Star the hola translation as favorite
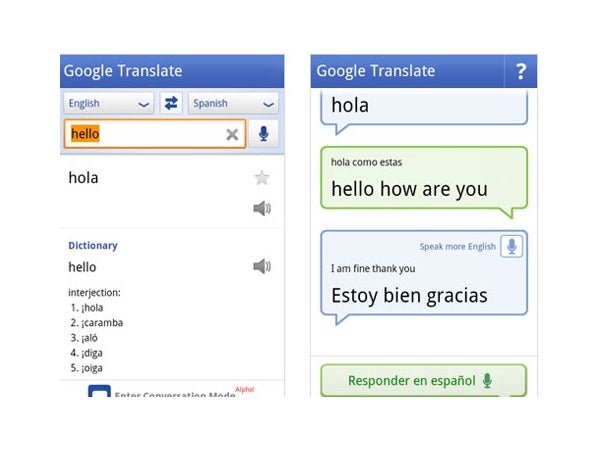This screenshot has width=600, height=450. [262, 178]
